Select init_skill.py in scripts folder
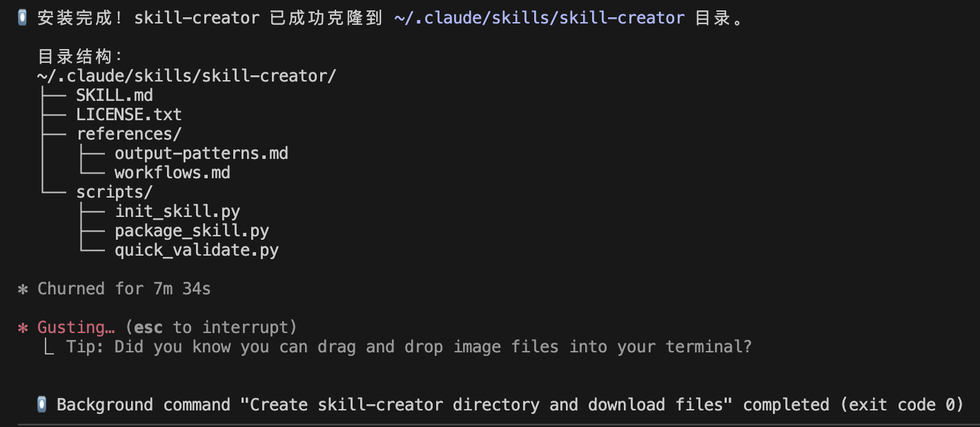The image size is (980, 427). click(x=177, y=211)
